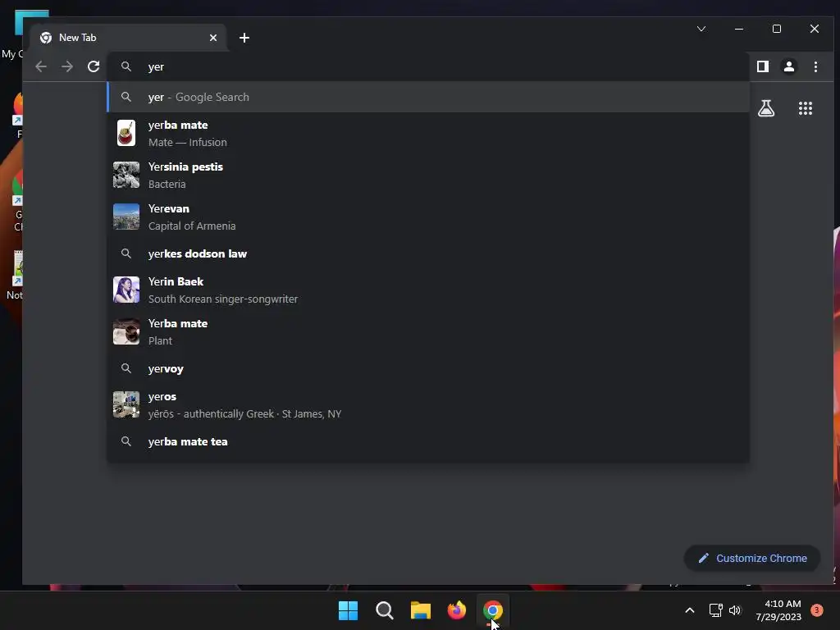Launch Firefox from the taskbar
Screen dimensions: 840x630
(x=457, y=610)
